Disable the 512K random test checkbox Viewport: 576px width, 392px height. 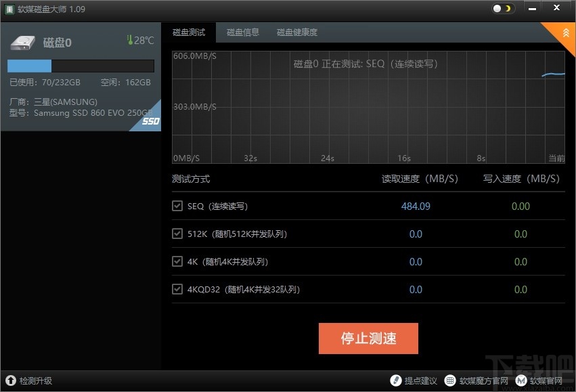point(177,234)
